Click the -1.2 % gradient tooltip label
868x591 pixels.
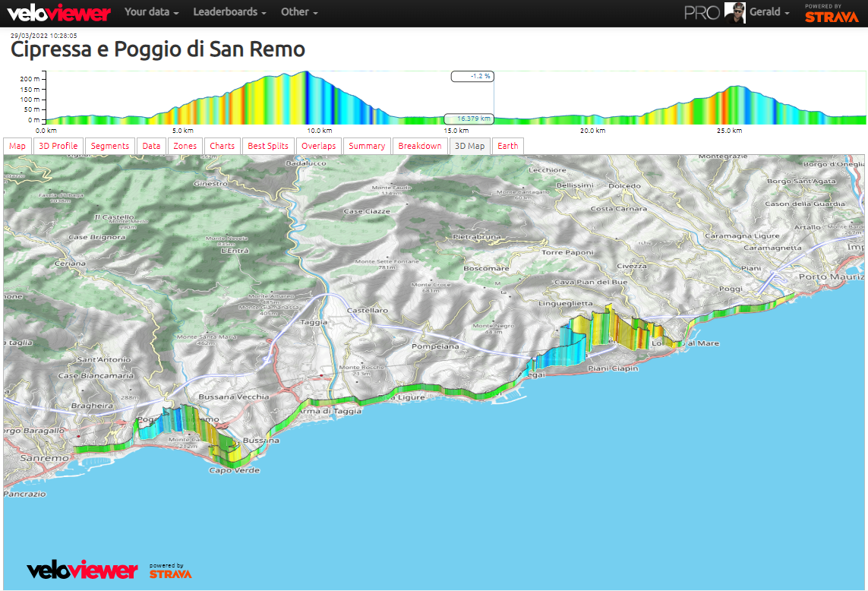473,77
